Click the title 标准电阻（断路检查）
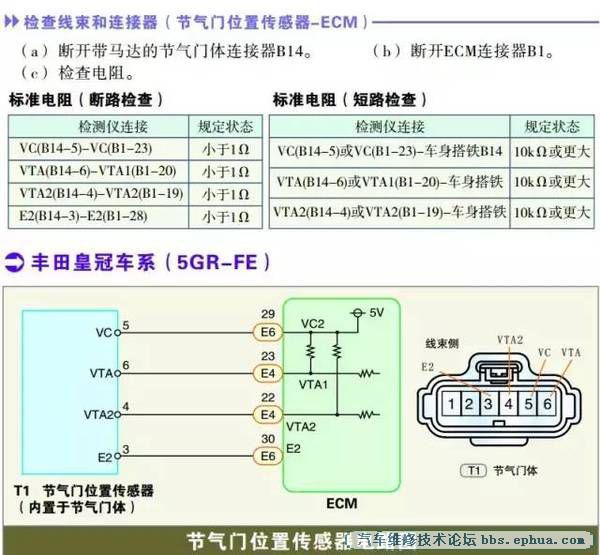The width and height of the screenshot is (600, 555). (x=86, y=100)
